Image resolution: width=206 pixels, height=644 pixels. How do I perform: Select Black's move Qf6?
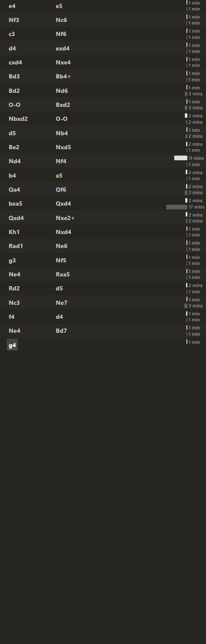[x=61, y=190]
